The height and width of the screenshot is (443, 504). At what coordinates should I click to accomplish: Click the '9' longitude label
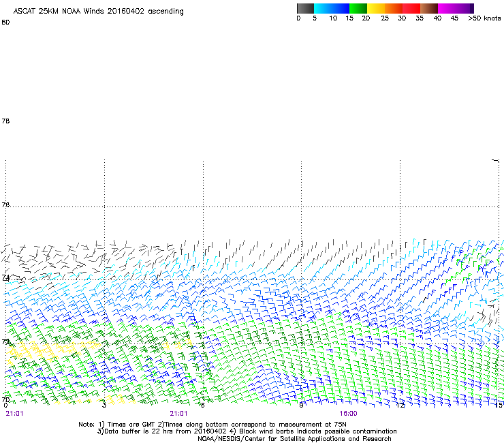(301, 405)
